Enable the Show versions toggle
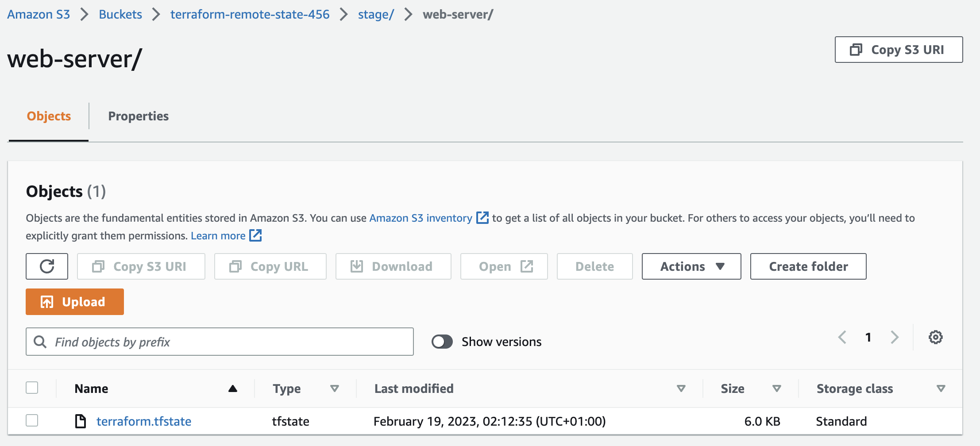 [x=441, y=342]
